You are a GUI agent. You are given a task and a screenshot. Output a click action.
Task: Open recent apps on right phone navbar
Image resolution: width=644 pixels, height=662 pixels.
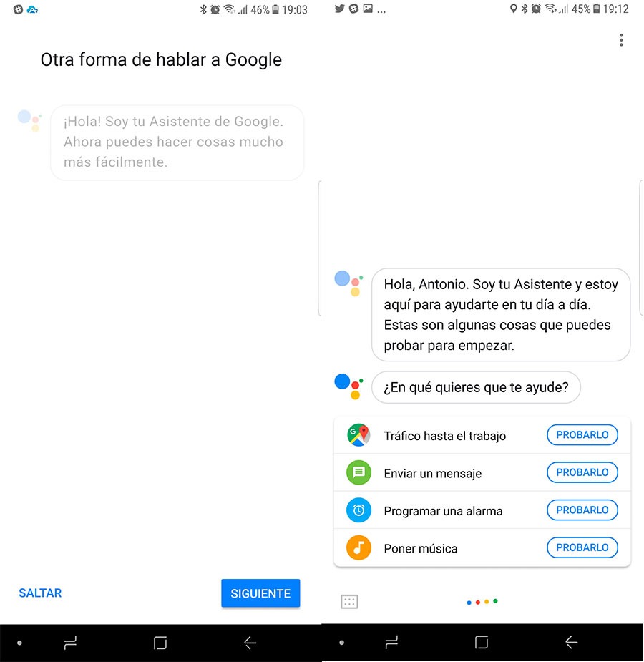(x=391, y=643)
